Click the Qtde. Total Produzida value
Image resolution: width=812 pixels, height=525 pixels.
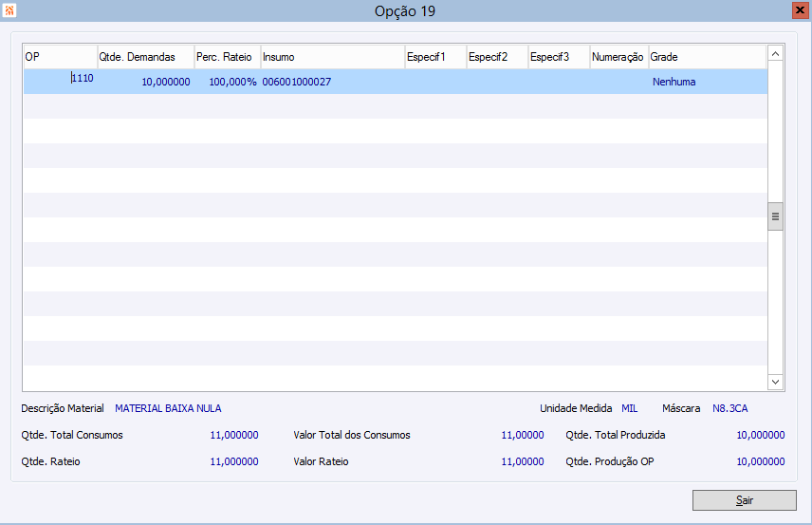point(761,435)
